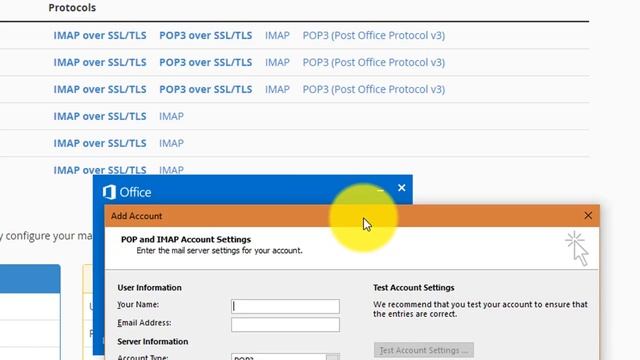
Task: Click into the Email Address field
Action: coord(285,324)
